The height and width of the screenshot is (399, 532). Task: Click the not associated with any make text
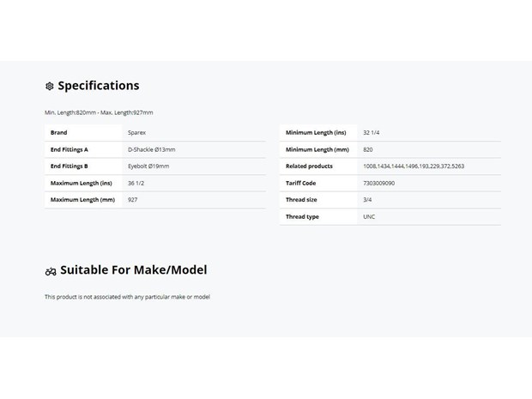coord(127,297)
